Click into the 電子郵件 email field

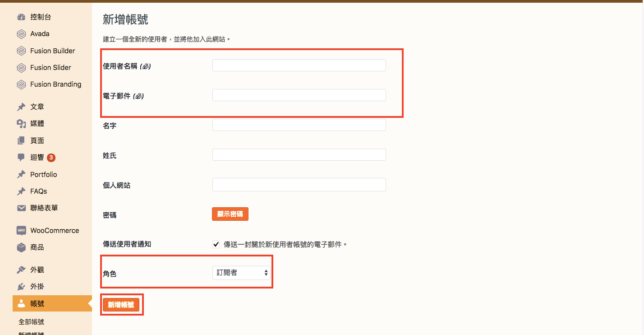pos(299,95)
